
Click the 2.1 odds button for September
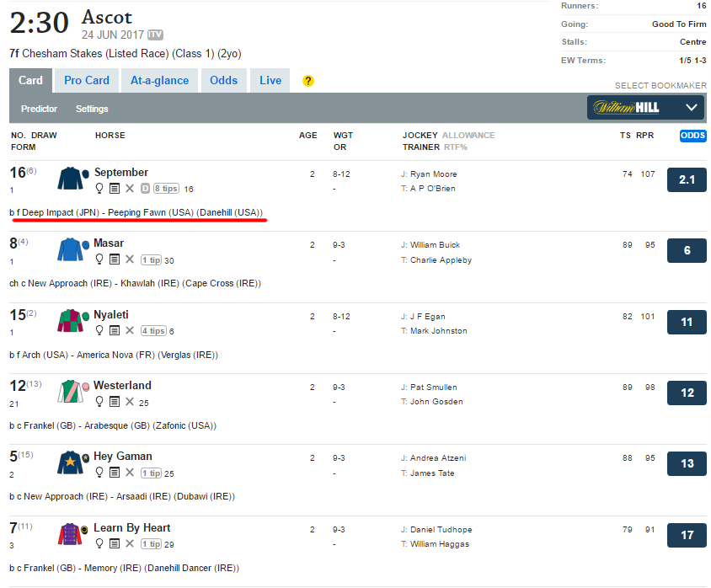[687, 179]
